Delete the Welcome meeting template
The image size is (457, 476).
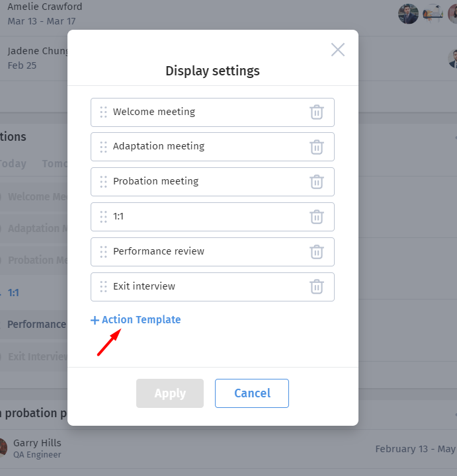click(317, 112)
